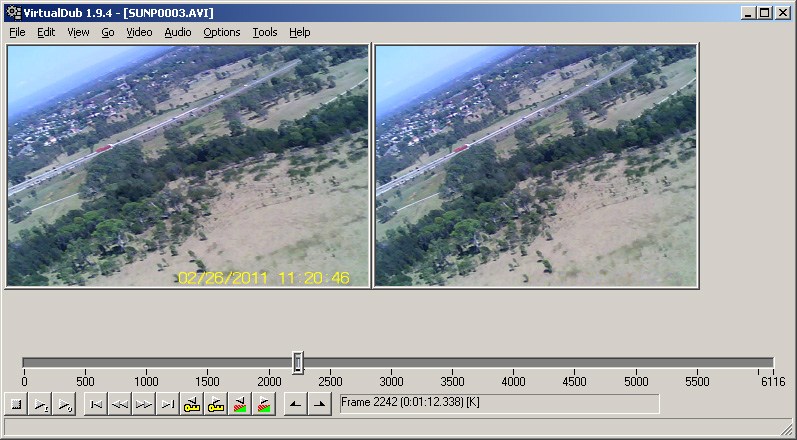Click the output video pane

click(536, 166)
